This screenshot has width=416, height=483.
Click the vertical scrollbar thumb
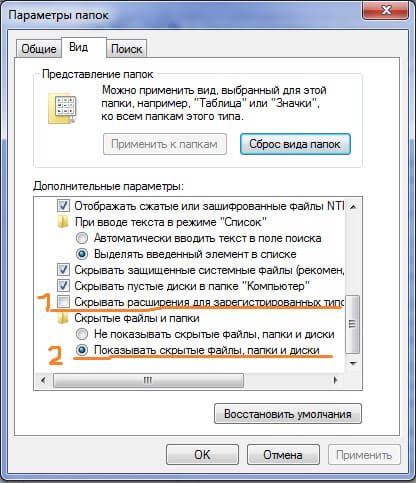tap(353, 324)
